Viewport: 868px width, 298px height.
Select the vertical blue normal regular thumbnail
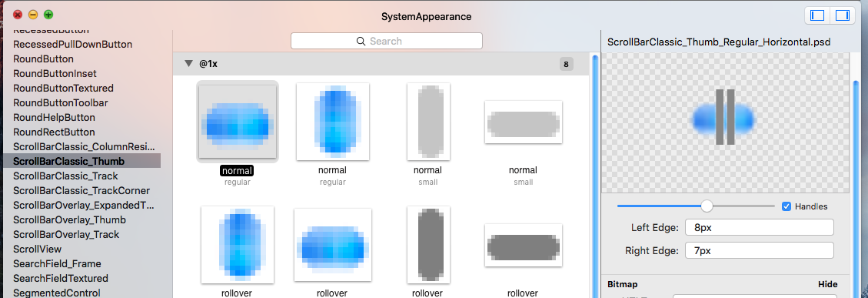333,122
